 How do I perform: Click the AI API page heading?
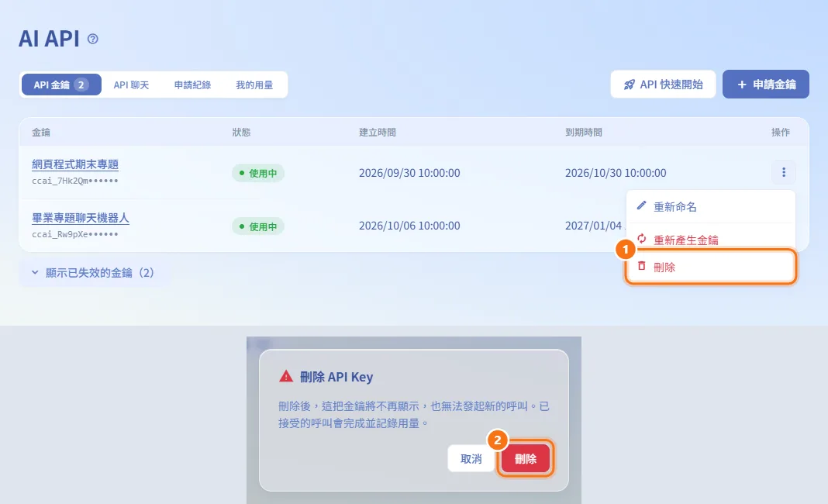coord(49,39)
